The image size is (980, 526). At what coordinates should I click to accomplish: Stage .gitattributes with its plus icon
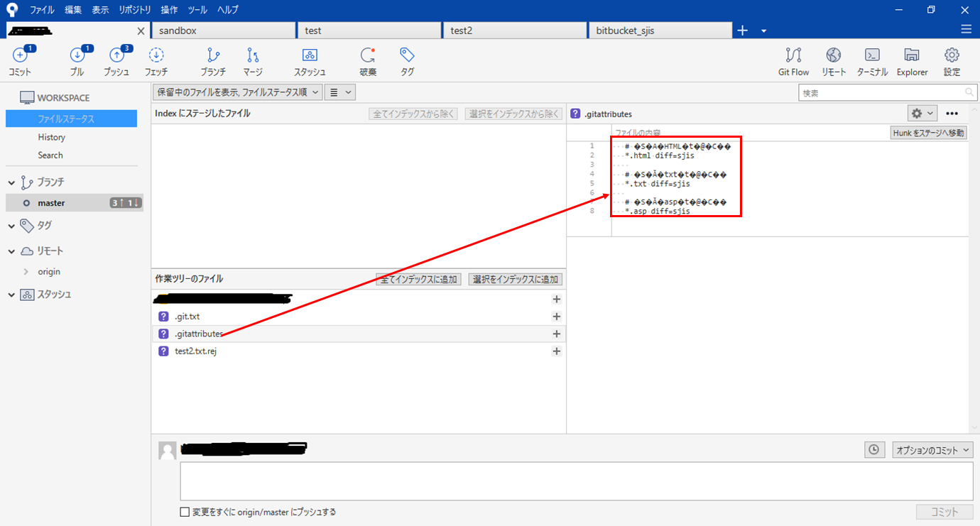[557, 334]
